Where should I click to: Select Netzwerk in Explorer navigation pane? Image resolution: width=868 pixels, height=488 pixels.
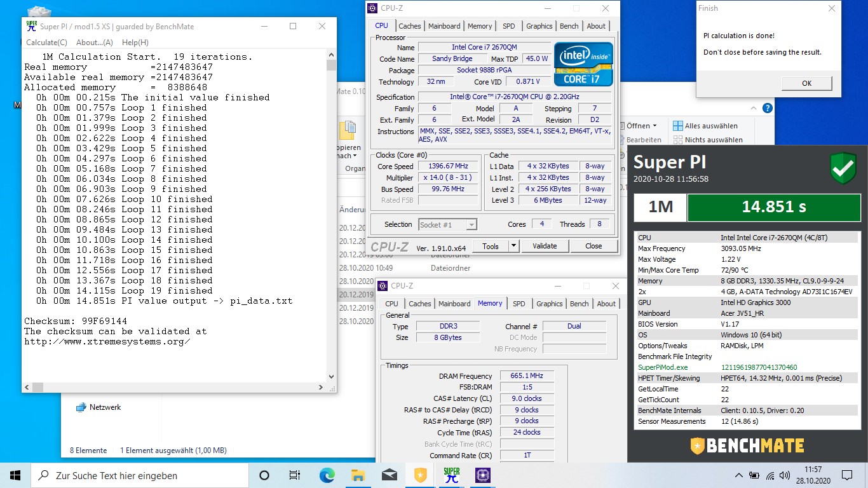pyautogui.click(x=105, y=407)
